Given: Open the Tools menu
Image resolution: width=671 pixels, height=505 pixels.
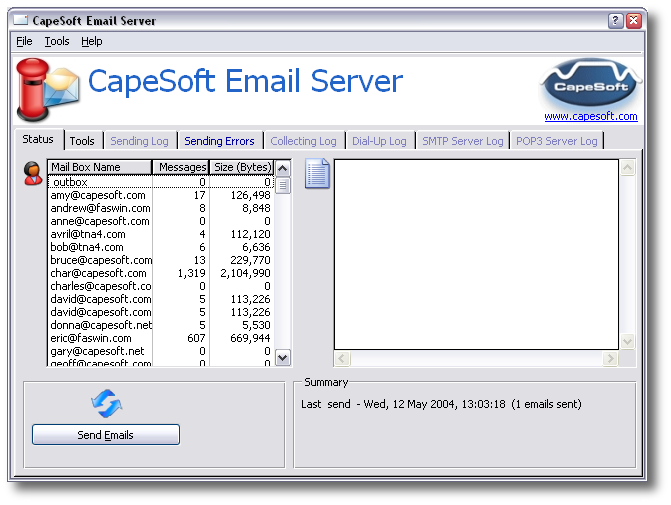Looking at the screenshot, I should click(x=57, y=41).
